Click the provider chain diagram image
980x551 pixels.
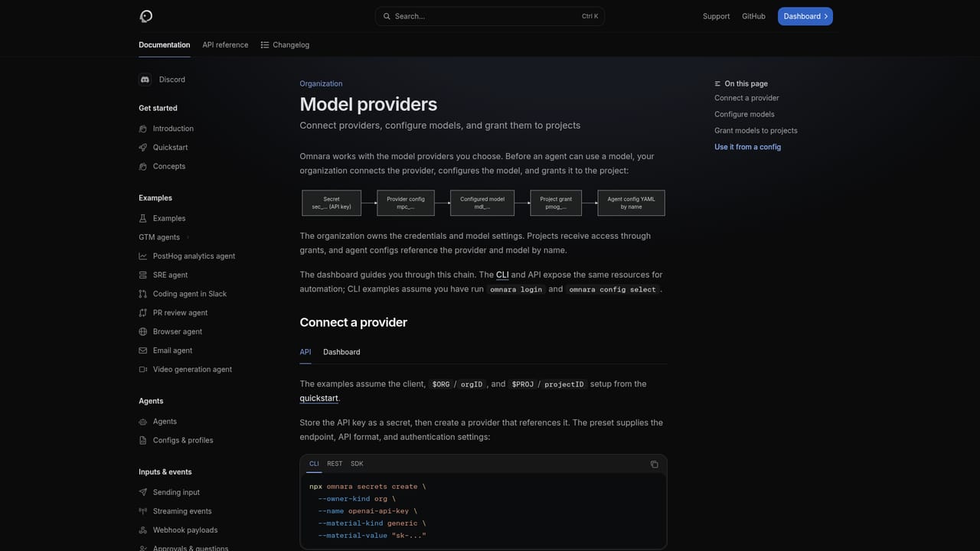pyautogui.click(x=483, y=203)
